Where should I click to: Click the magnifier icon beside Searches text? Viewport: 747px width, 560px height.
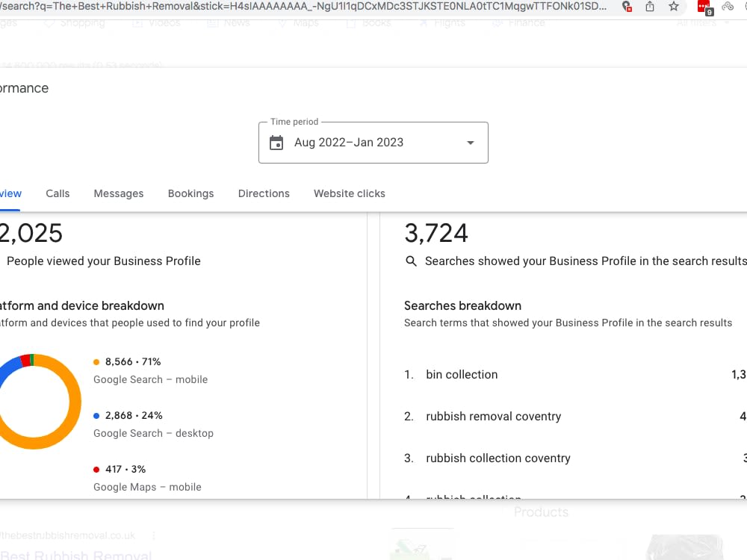click(411, 261)
